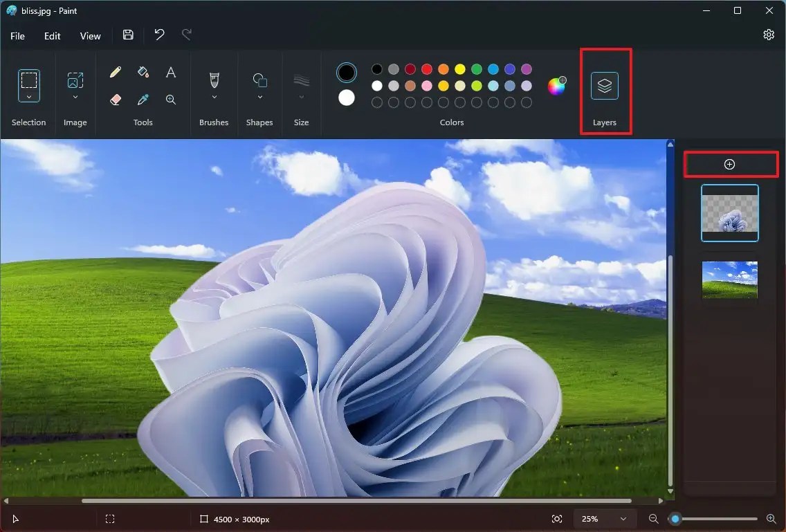Activate the Text tool
786x532 pixels.
point(170,71)
